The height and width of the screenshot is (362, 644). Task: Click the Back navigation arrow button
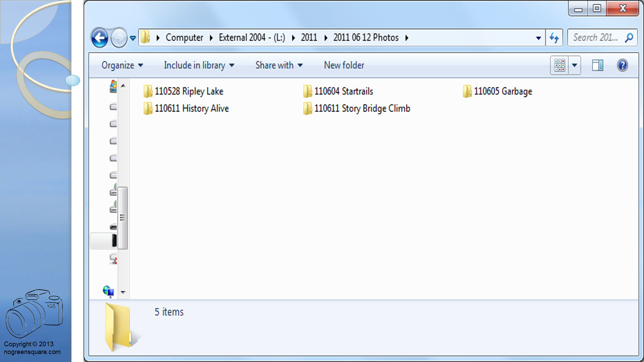pos(100,38)
